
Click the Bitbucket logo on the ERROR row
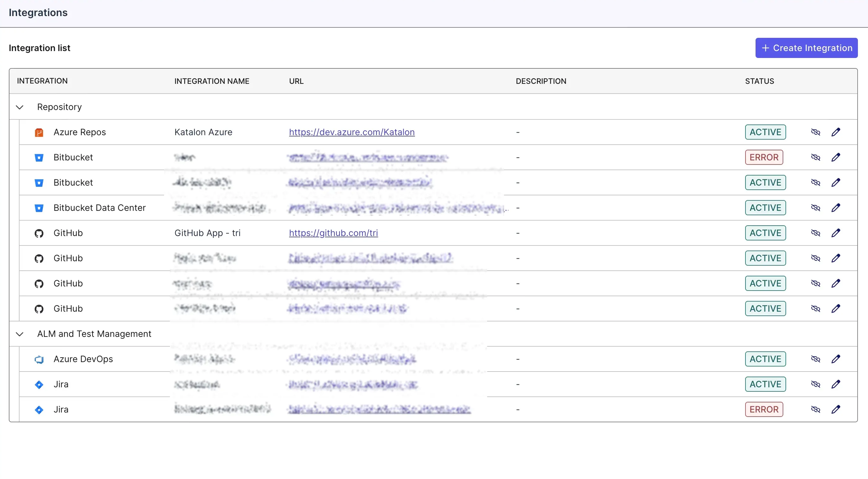[x=39, y=158]
